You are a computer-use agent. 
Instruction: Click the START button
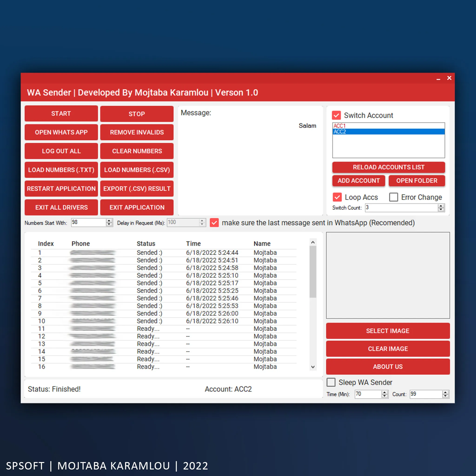coord(61,114)
